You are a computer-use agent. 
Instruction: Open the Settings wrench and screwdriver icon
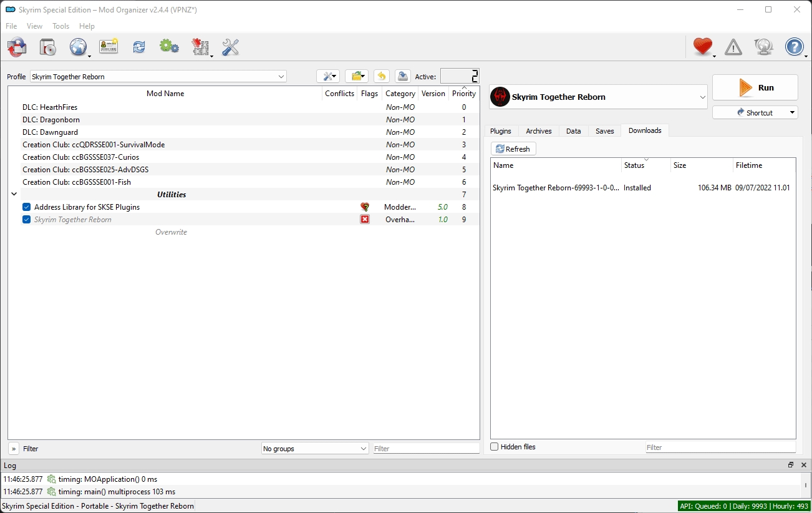point(230,47)
